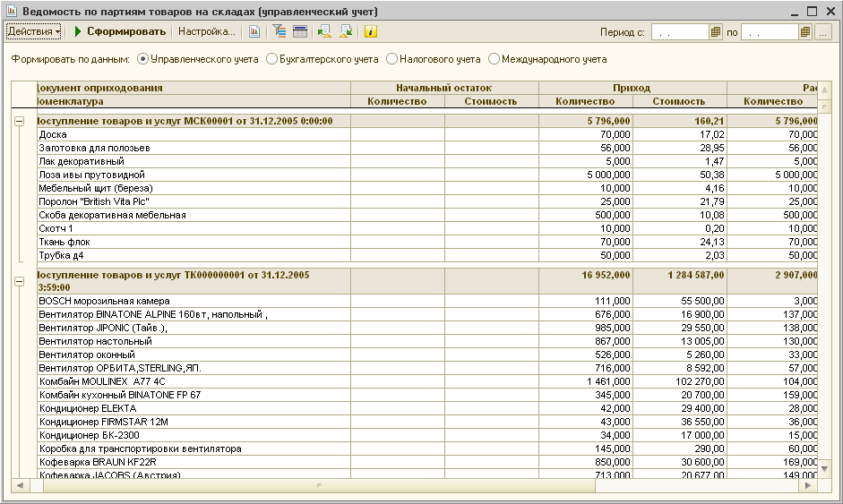Image resolution: width=843 pixels, height=504 pixels.
Task: Click the table header display icon
Action: (x=300, y=31)
